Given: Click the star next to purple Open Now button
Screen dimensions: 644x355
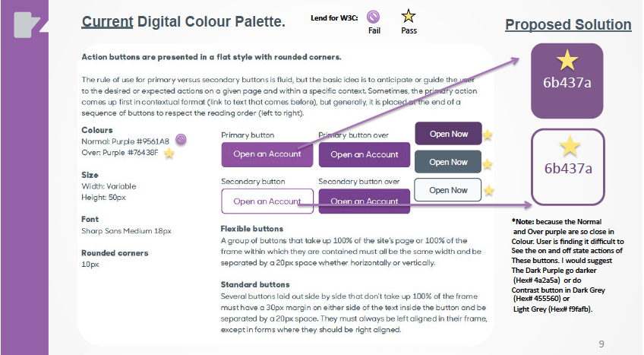Looking at the screenshot, I should tap(488, 135).
